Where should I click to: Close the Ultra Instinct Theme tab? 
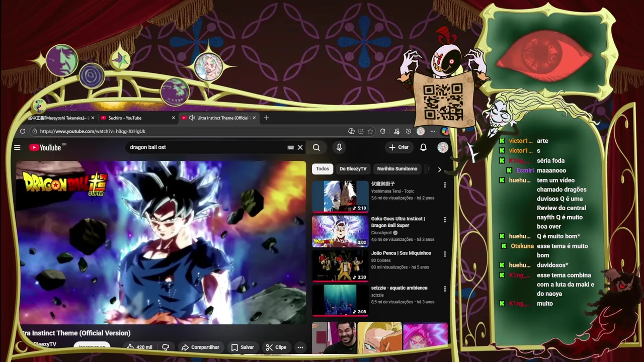(x=254, y=118)
